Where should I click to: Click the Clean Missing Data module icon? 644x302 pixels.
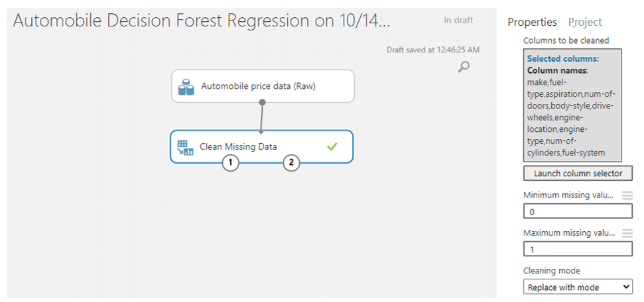click(x=185, y=148)
